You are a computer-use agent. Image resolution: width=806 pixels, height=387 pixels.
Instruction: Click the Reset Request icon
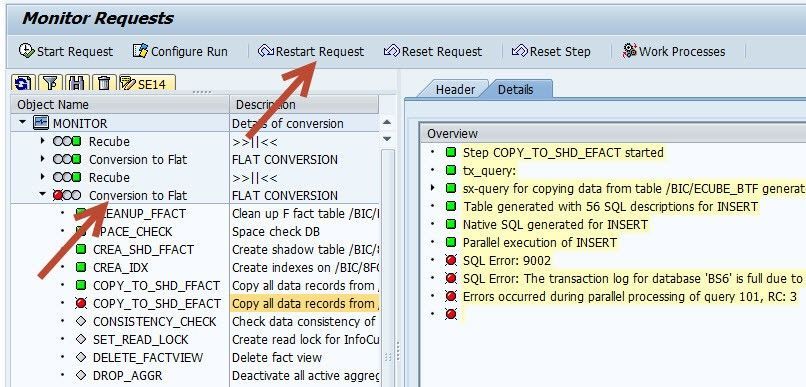click(x=392, y=50)
